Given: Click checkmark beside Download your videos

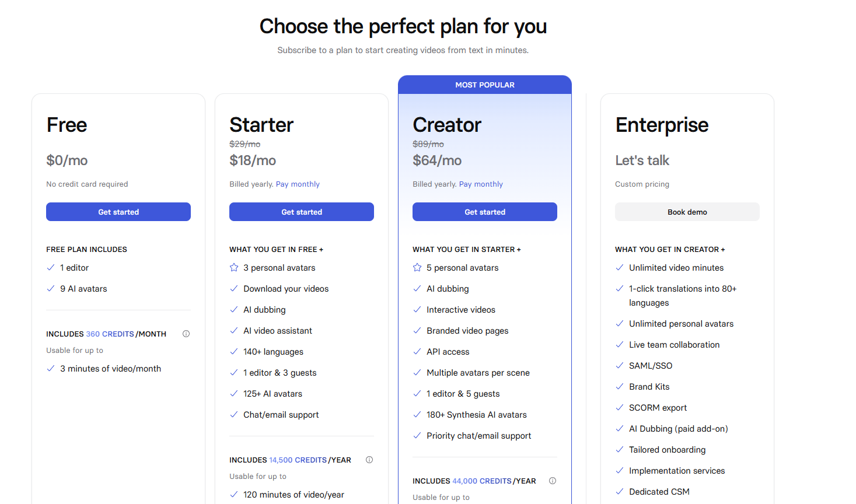Looking at the screenshot, I should 234,289.
